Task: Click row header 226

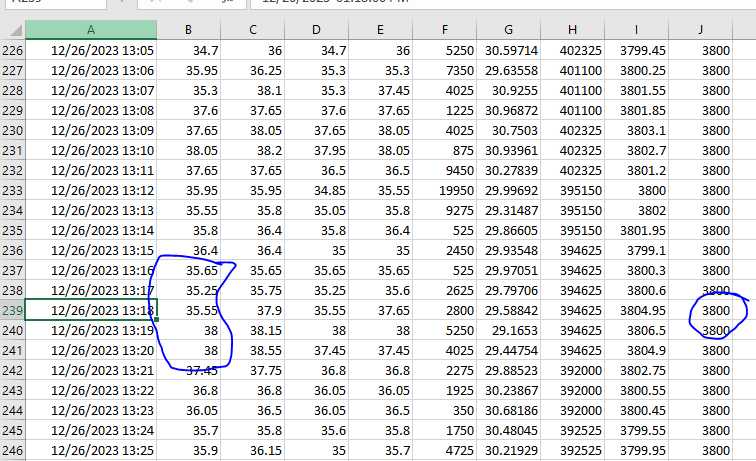Action: [12, 50]
